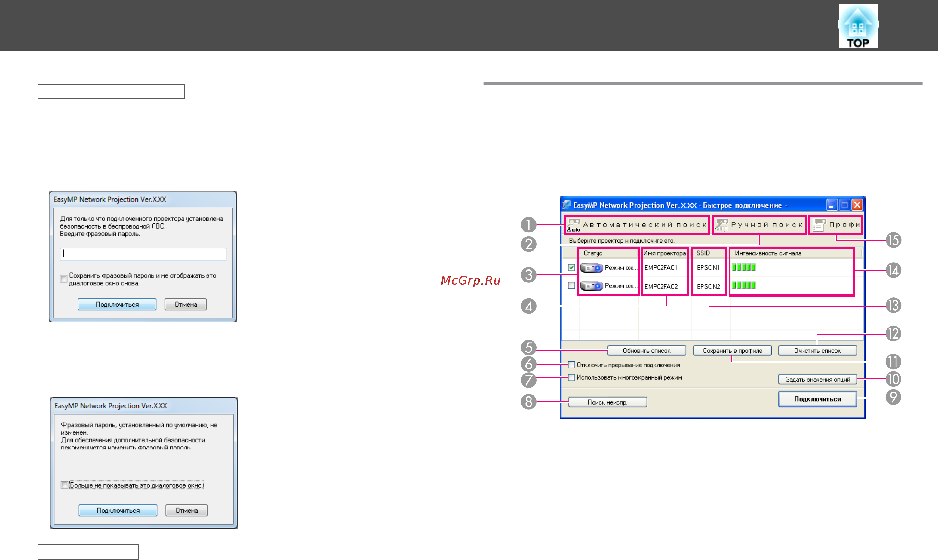Click the profile list icon
The width and height of the screenshot is (938, 560).
point(819,225)
